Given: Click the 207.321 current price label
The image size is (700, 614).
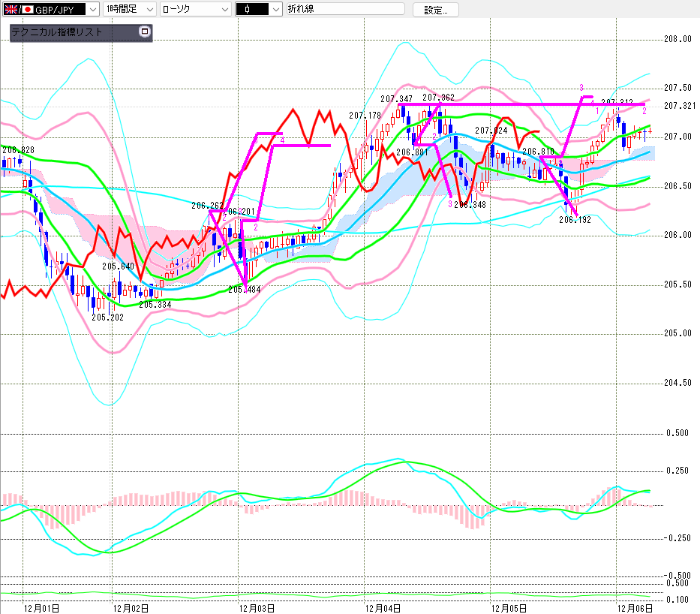Looking at the screenshot, I should click(677, 106).
